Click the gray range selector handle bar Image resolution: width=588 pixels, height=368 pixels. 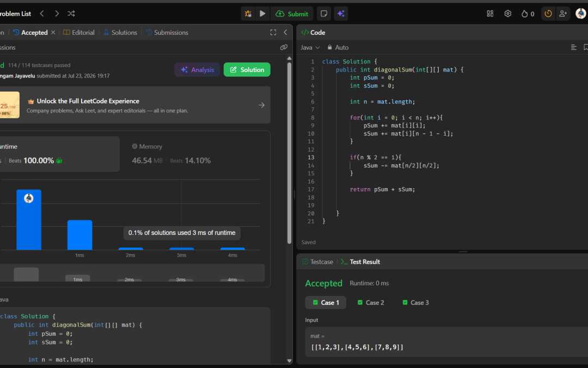click(26, 274)
